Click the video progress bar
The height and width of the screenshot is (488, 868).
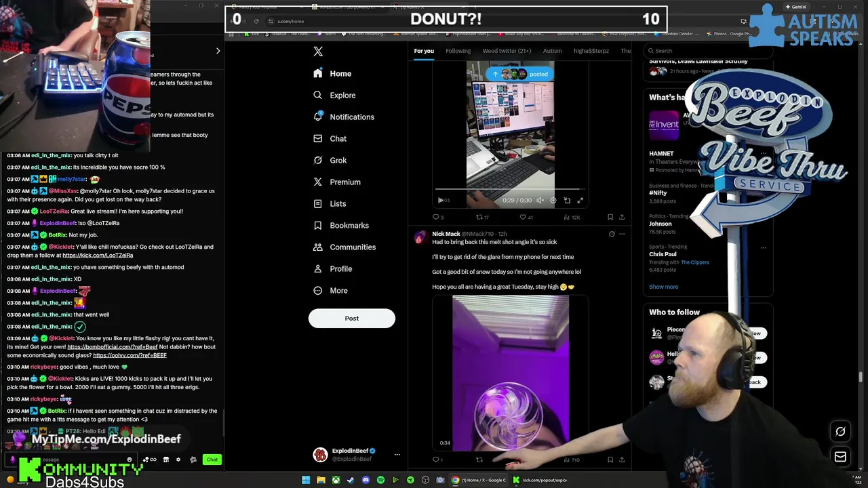[x=511, y=190]
